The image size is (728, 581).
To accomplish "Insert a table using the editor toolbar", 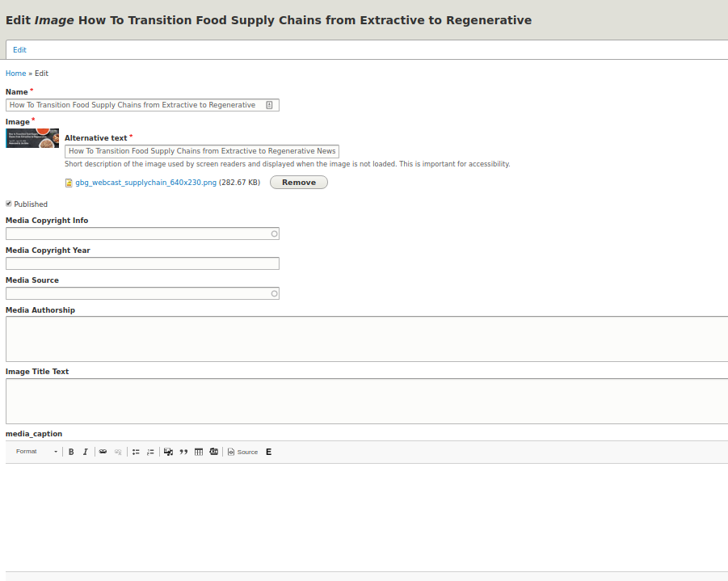I will coord(198,451).
